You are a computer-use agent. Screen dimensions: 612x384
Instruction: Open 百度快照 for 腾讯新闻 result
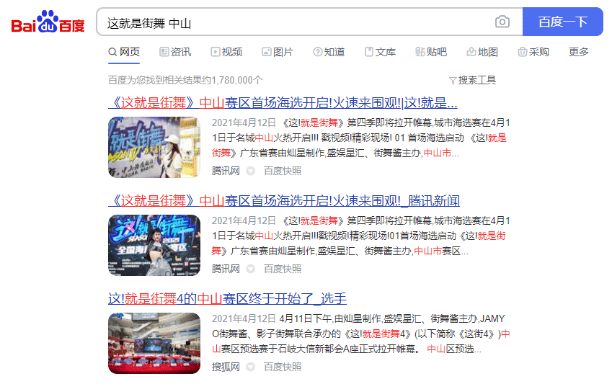tap(283, 268)
